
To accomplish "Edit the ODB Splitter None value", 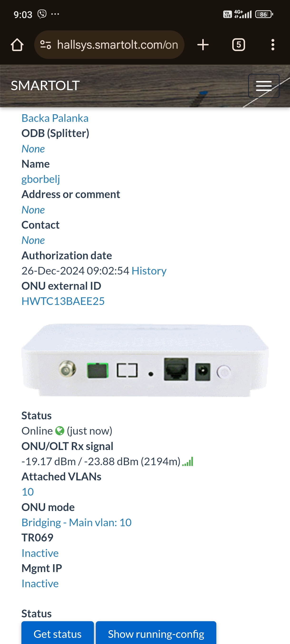I will (x=33, y=149).
